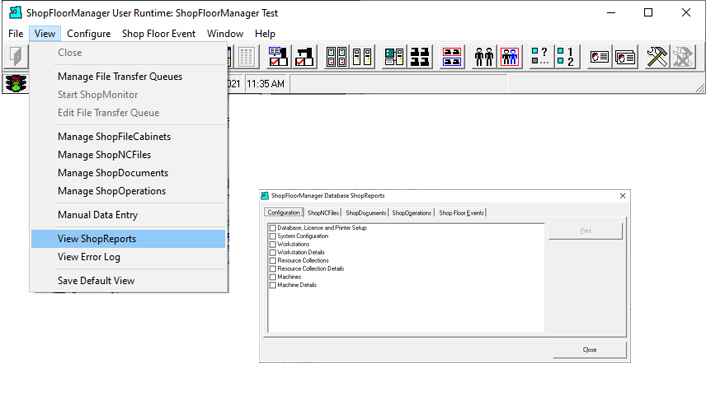Click the View menu in menu bar
Viewport: 706px width, 397px height.
pos(45,34)
